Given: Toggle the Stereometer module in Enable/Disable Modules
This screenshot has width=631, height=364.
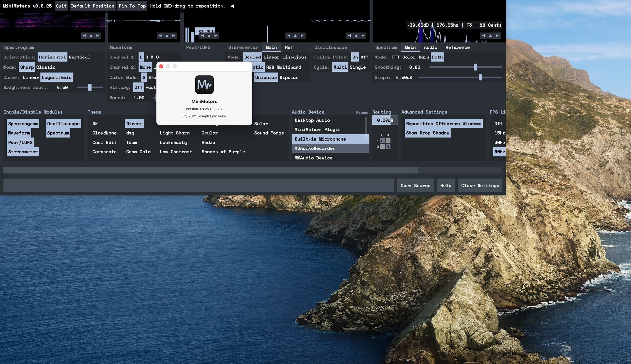Looking at the screenshot, I should coord(23,152).
